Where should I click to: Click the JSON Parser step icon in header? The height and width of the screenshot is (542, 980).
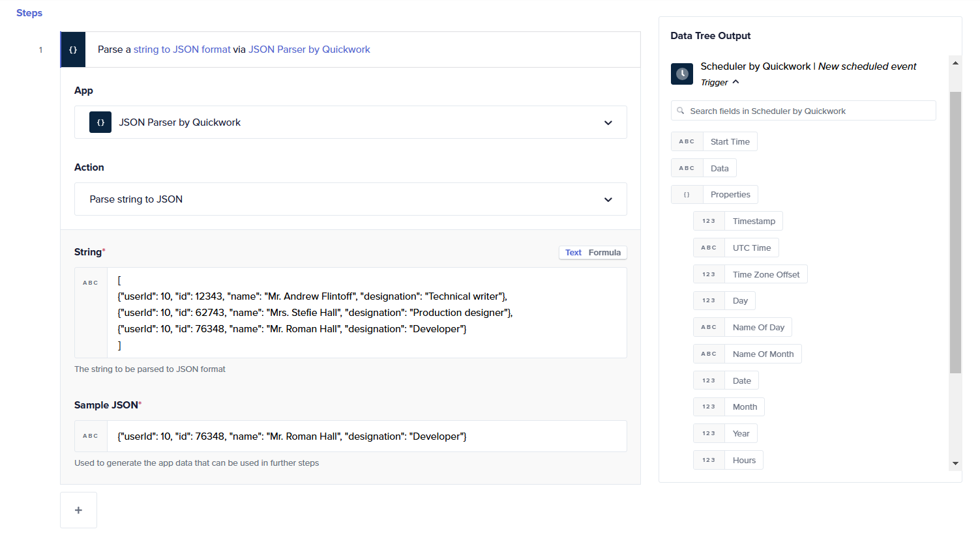coord(73,50)
